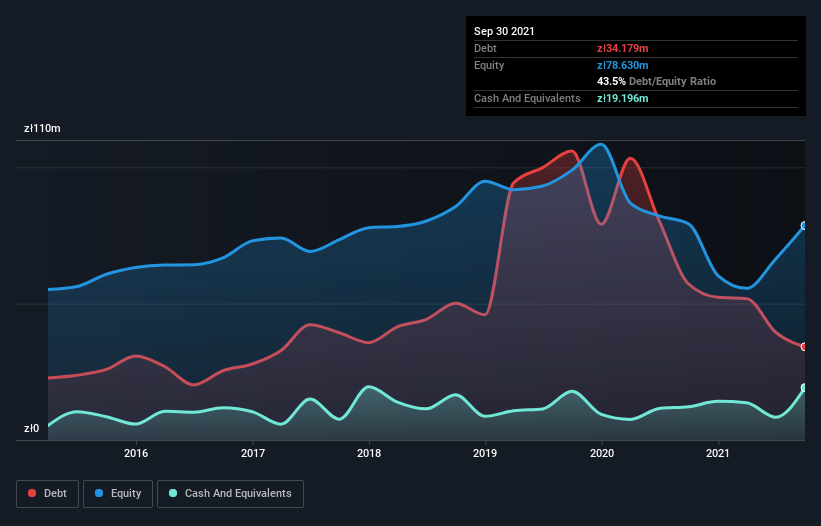Image resolution: width=821 pixels, height=526 pixels.
Task: Click the zł34.179m debt value
Action: pyautogui.click(x=623, y=48)
